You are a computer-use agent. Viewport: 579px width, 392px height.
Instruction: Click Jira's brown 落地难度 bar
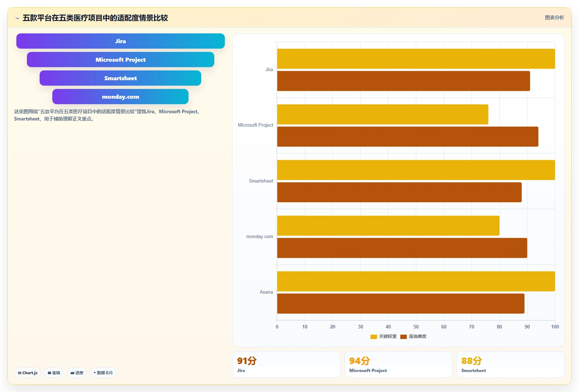(x=404, y=81)
